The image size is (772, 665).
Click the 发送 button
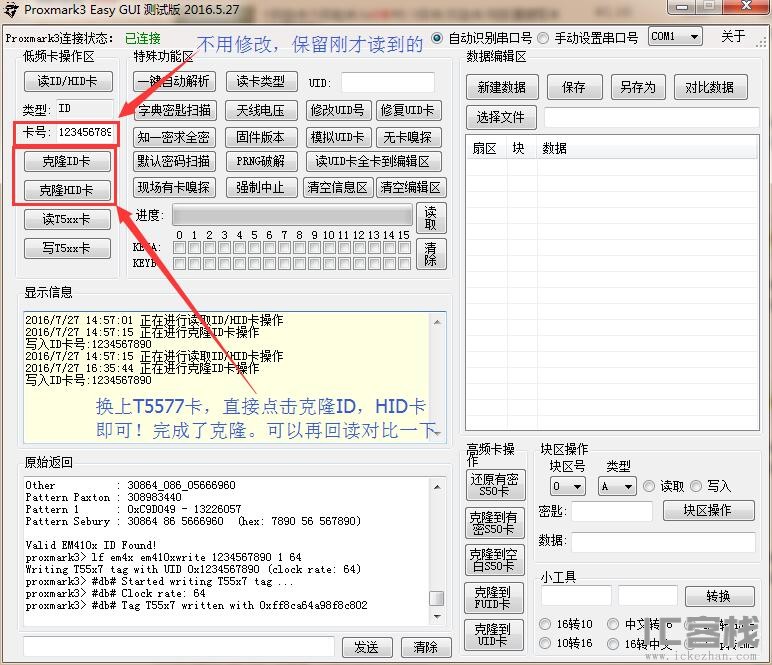(x=367, y=647)
